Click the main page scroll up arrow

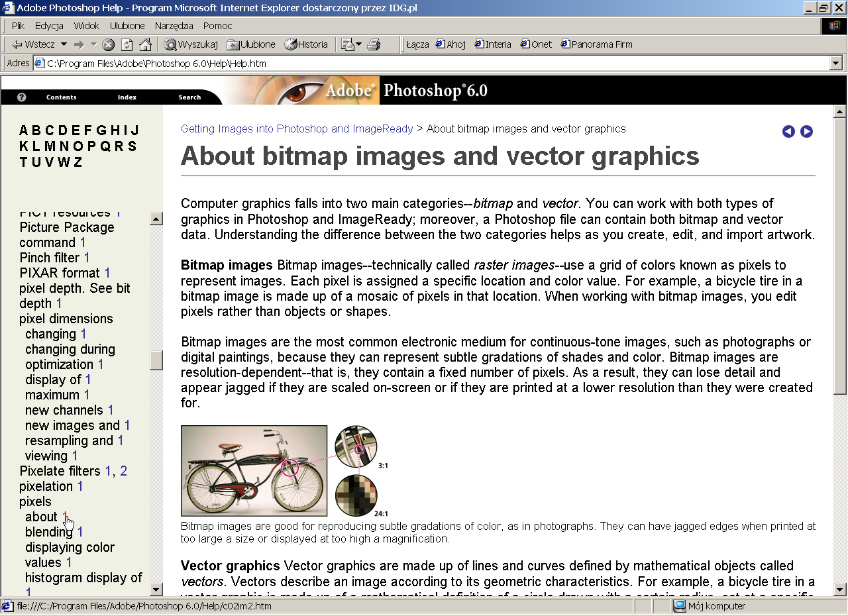840,111
